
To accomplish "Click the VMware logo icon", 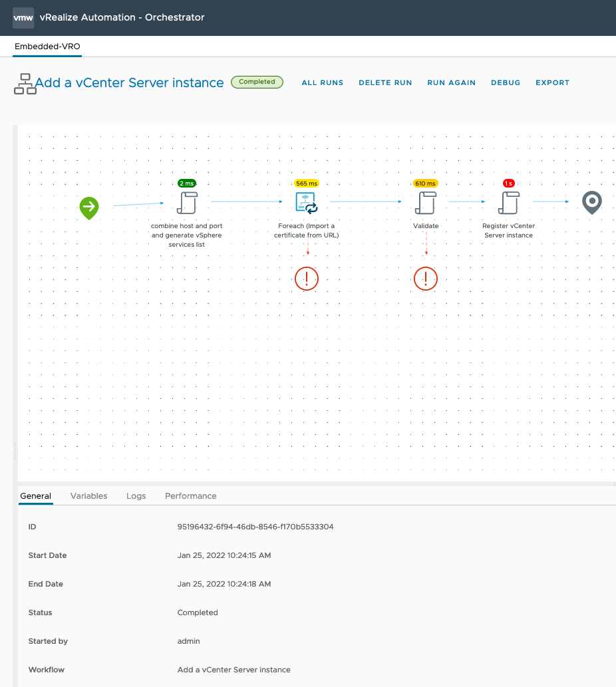I will pos(23,18).
